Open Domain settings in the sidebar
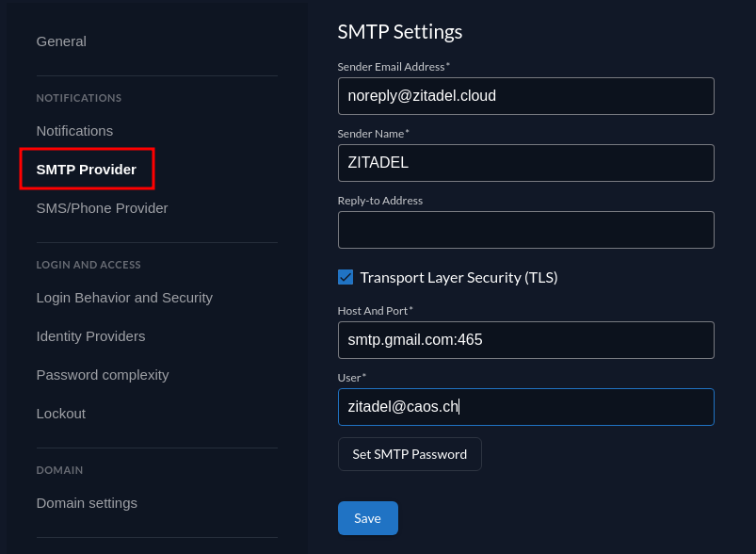 (87, 503)
